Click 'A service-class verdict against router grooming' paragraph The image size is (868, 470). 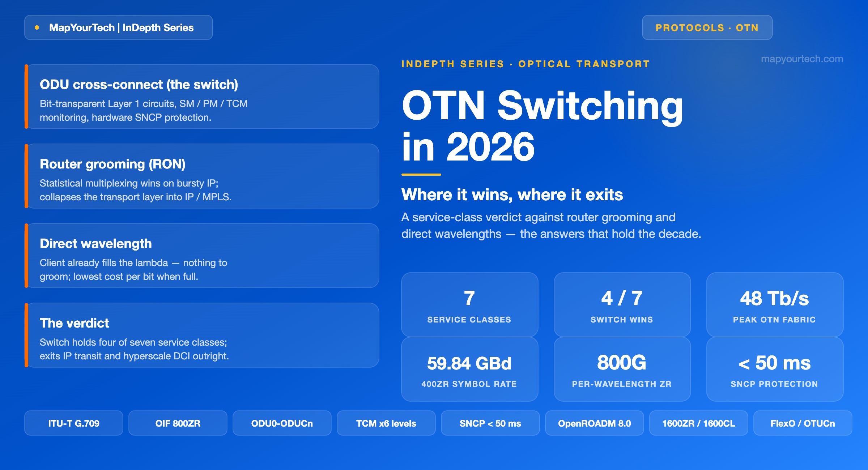pos(551,225)
